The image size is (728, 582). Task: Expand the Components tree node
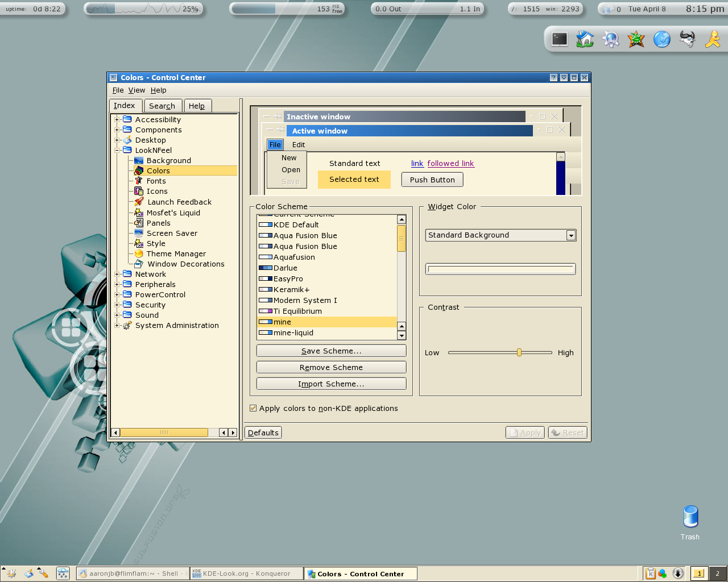point(117,130)
